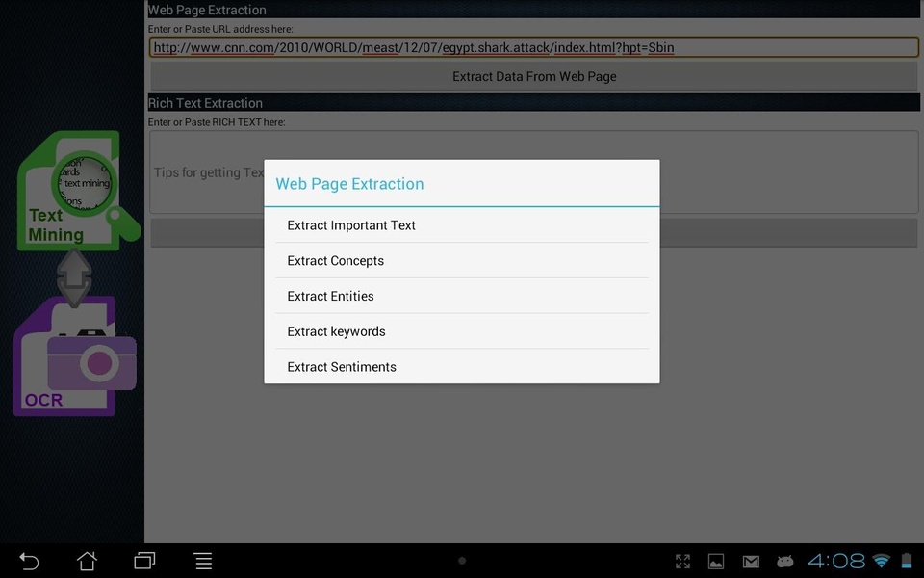The height and width of the screenshot is (578, 924).
Task: Open the system bar menu icon
Action: tap(203, 561)
